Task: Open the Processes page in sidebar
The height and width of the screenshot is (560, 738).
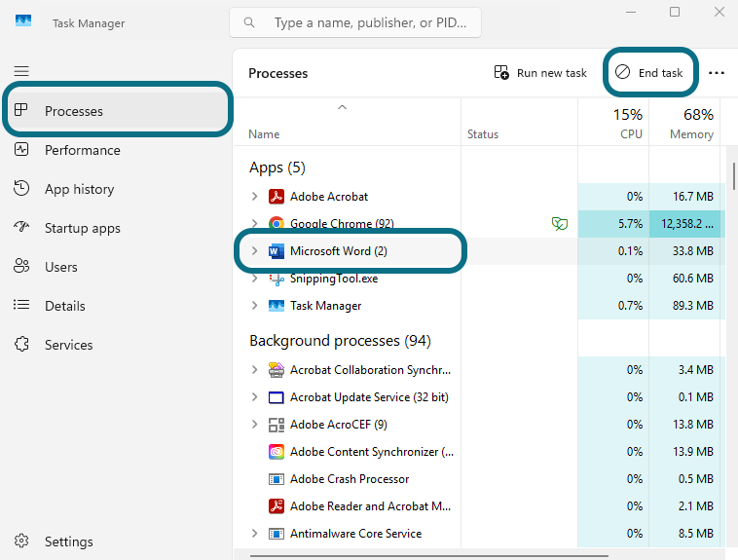Action: (118, 111)
